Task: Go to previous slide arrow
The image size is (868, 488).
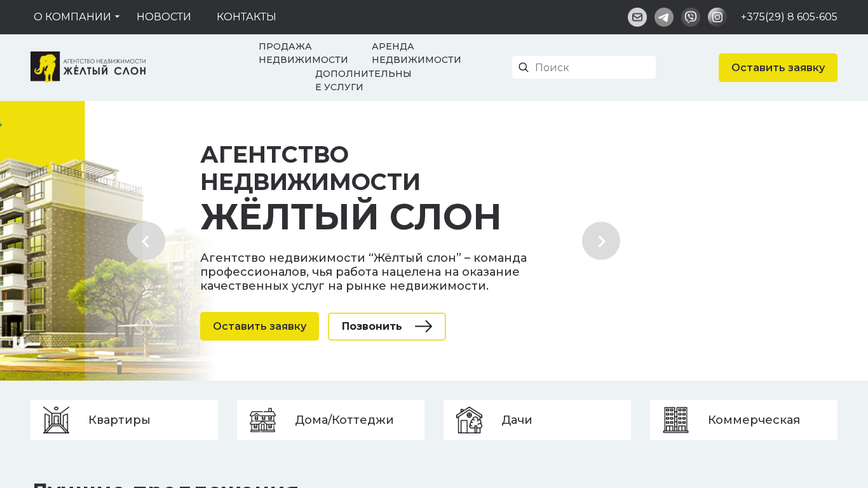Action: (x=146, y=241)
